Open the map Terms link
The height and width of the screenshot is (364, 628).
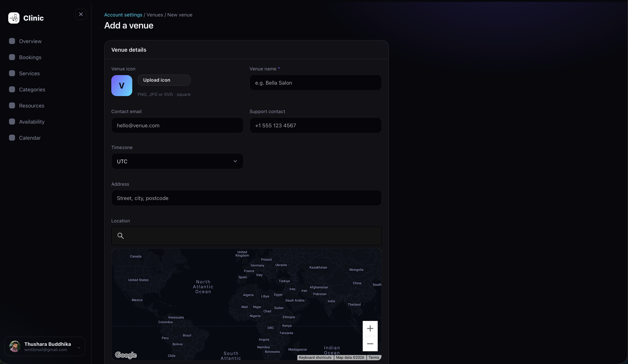click(x=374, y=357)
